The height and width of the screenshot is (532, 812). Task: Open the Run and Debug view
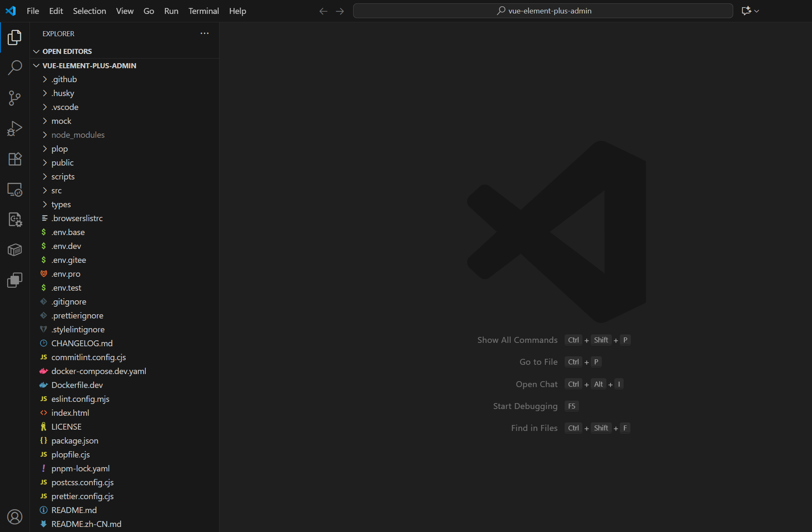point(15,128)
